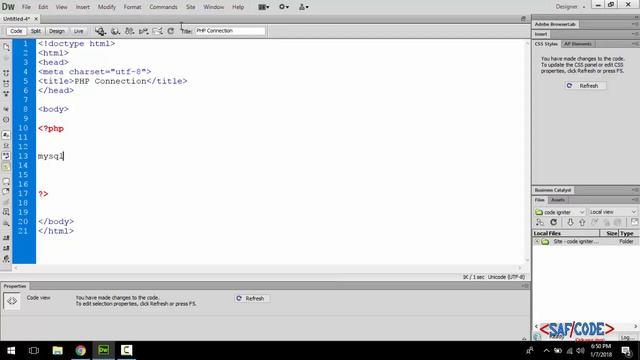The image size is (640, 360).
Task: Click Get files down-arrow icon
Action: point(570,222)
